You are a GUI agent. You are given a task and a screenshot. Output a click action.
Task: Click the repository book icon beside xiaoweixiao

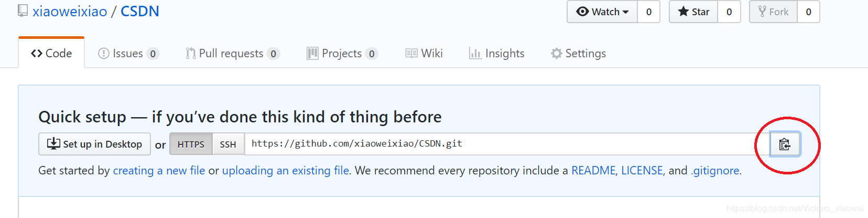pos(23,11)
